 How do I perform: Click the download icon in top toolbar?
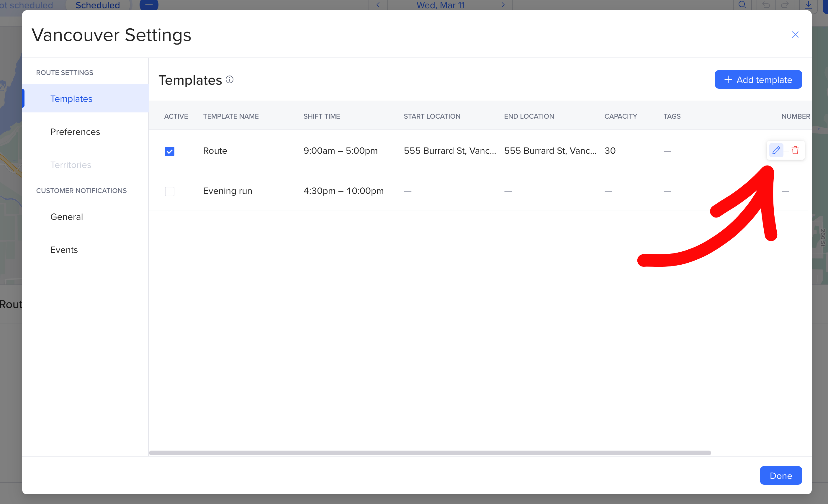[x=808, y=5]
